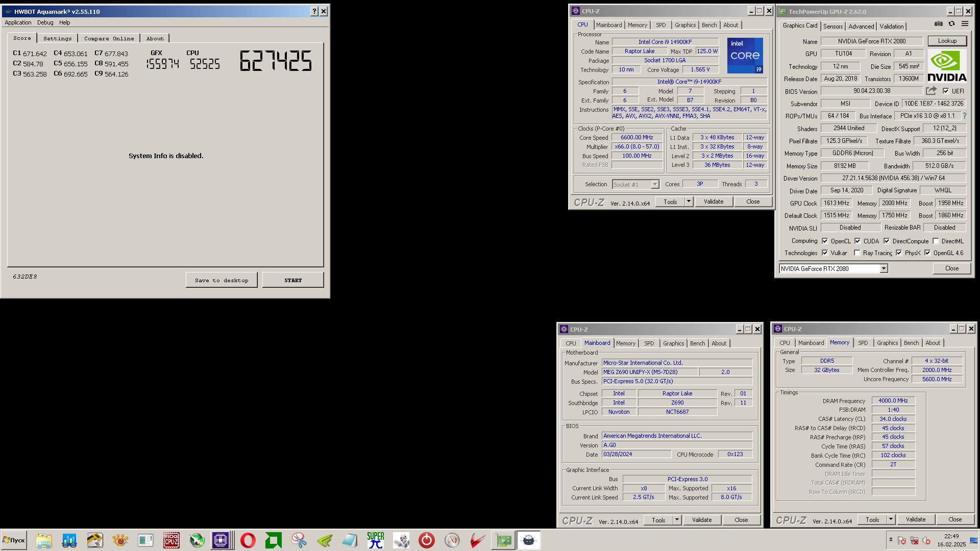Click the red power button taskbar icon
This screenshot has width=980, height=551.
(x=426, y=540)
